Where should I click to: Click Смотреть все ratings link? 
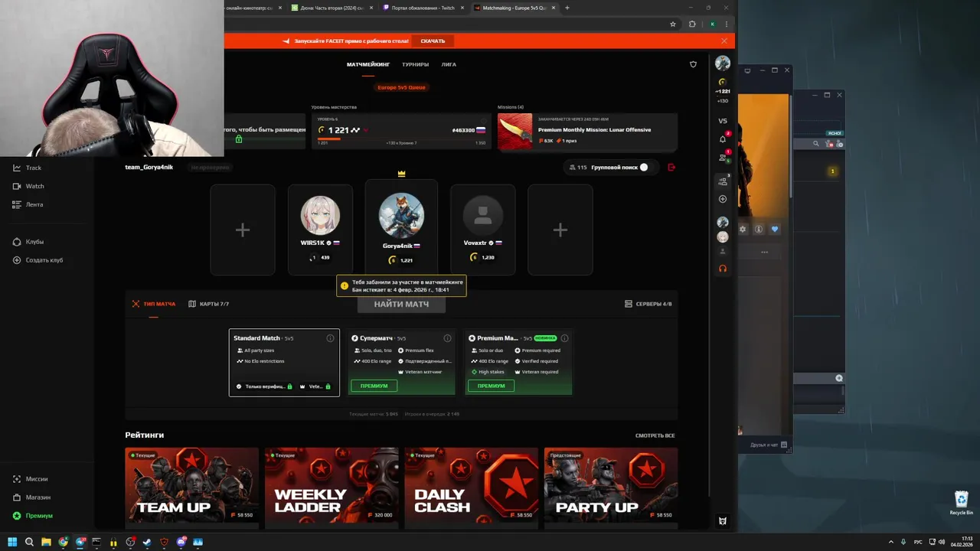pyautogui.click(x=655, y=435)
